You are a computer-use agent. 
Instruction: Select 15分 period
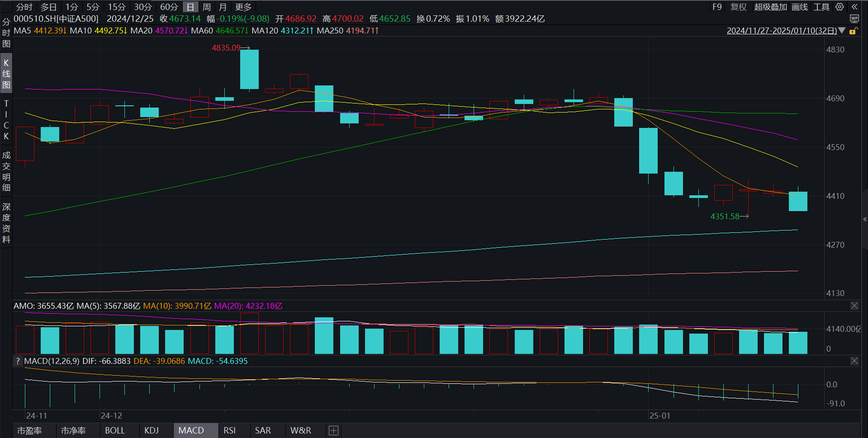tap(117, 7)
